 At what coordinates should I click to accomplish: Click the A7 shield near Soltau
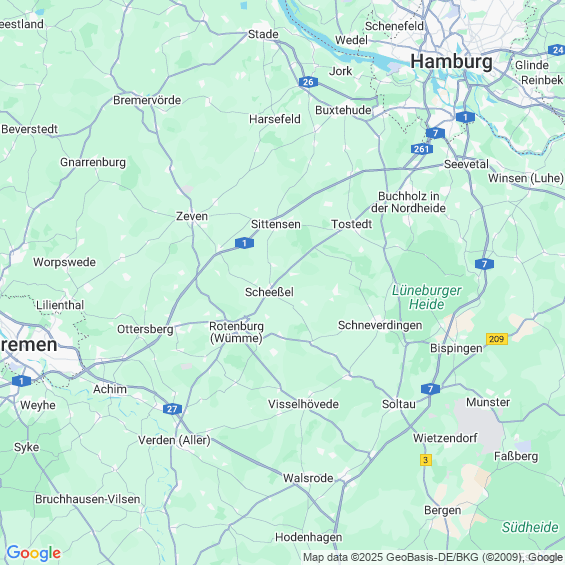click(430, 389)
